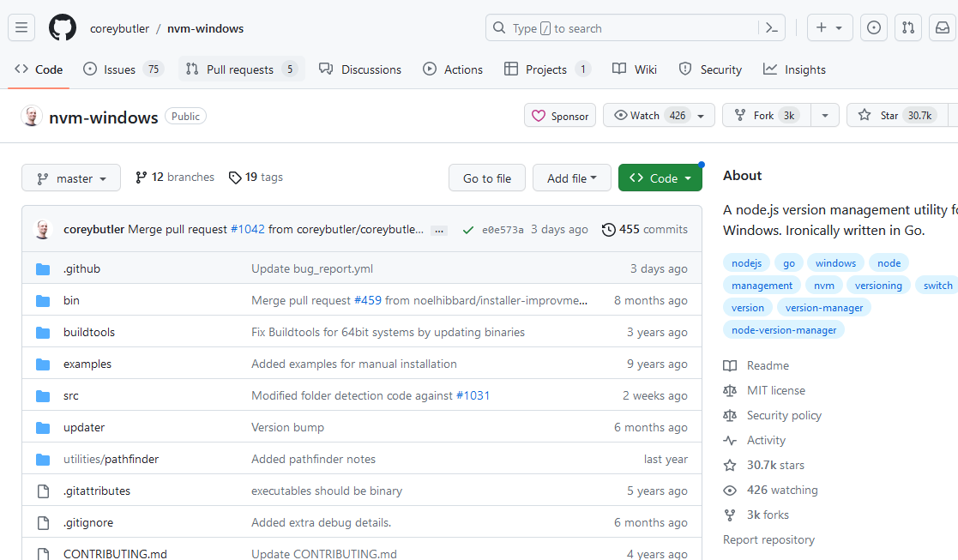Open the updater folder

[84, 427]
